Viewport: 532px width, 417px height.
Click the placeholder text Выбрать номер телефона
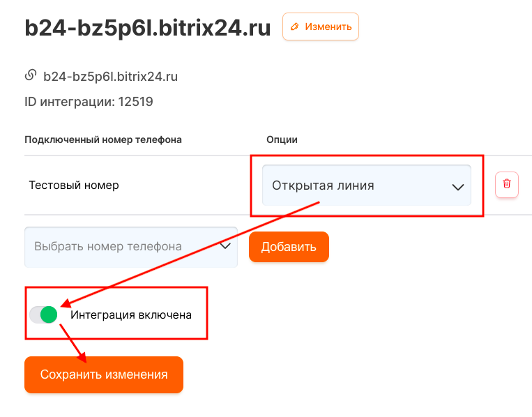pyautogui.click(x=108, y=246)
